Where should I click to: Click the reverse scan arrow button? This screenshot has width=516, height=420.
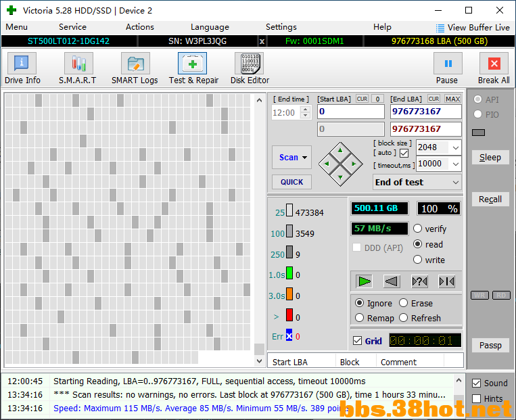pos(392,281)
